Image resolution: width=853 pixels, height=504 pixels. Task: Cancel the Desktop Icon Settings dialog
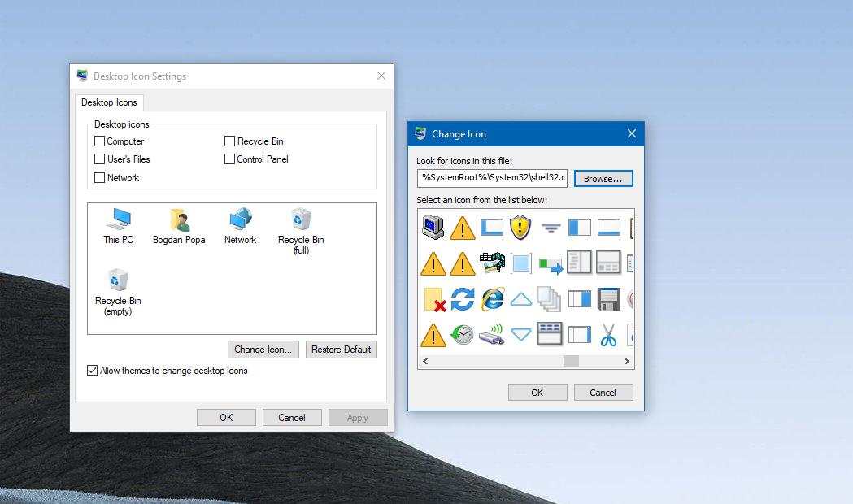click(x=292, y=418)
